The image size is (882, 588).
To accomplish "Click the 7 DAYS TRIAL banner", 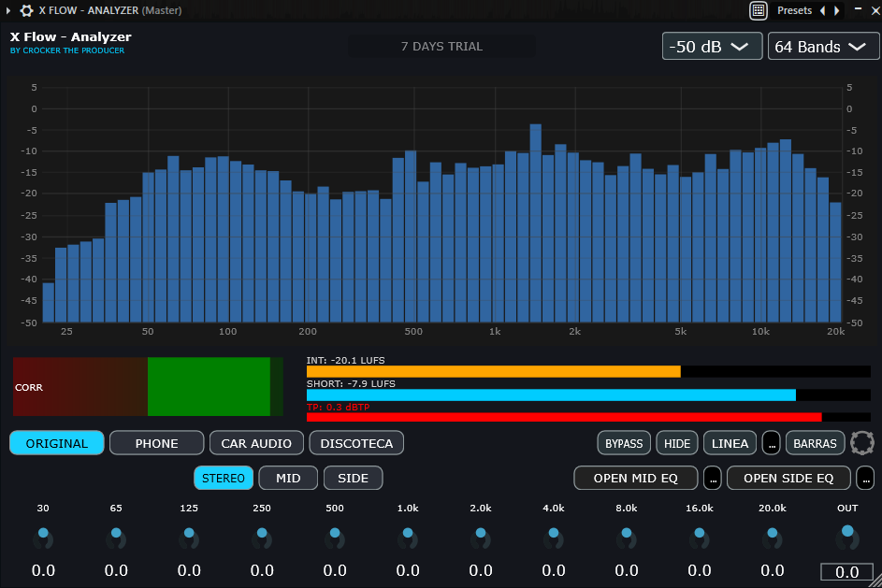I will click(441, 46).
